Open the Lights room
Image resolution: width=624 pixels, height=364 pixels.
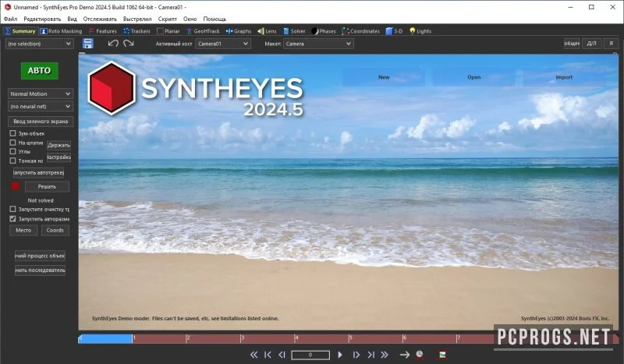click(420, 31)
